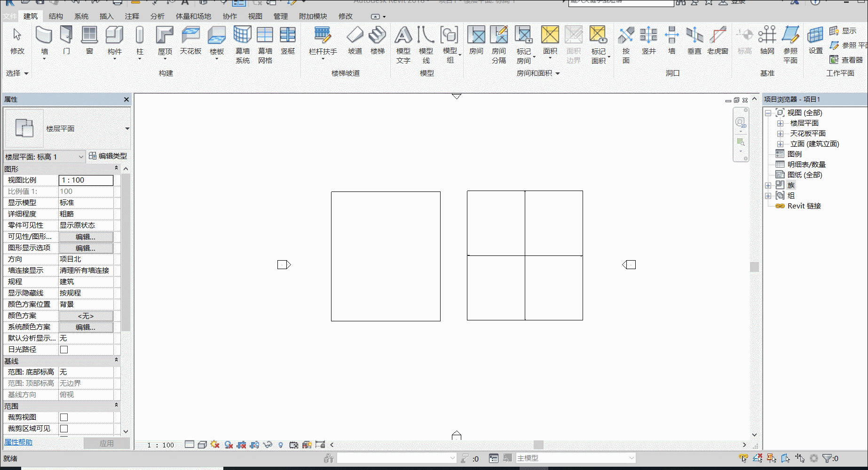Screen dimensions: 868x470
Task: Click 编辑... button for 可见性/图形
Action: point(86,237)
